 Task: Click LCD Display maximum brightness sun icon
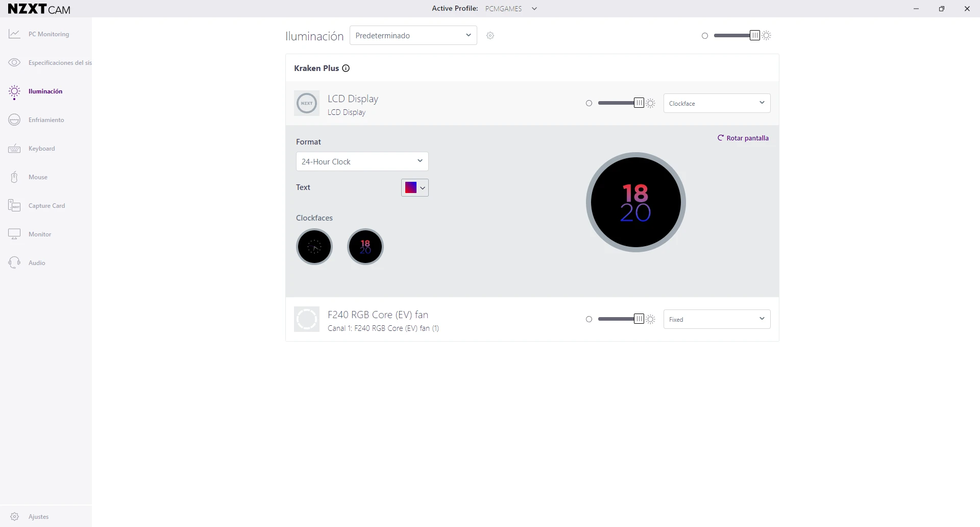point(650,103)
